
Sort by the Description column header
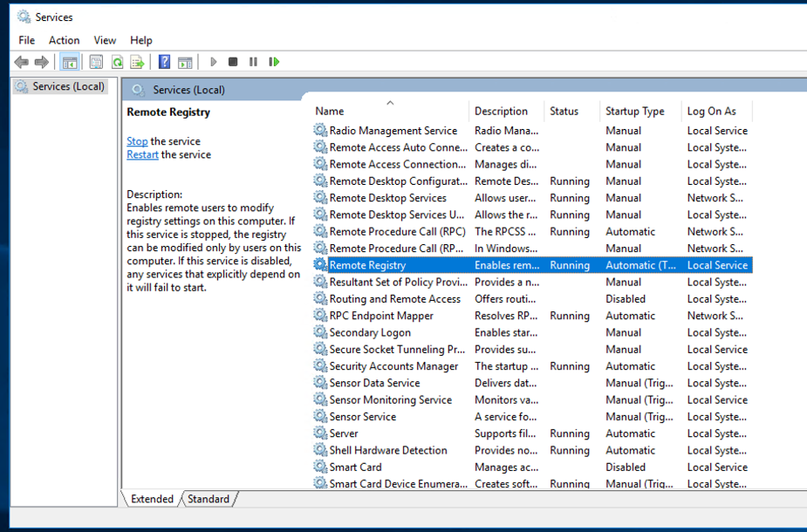pyautogui.click(x=506, y=111)
